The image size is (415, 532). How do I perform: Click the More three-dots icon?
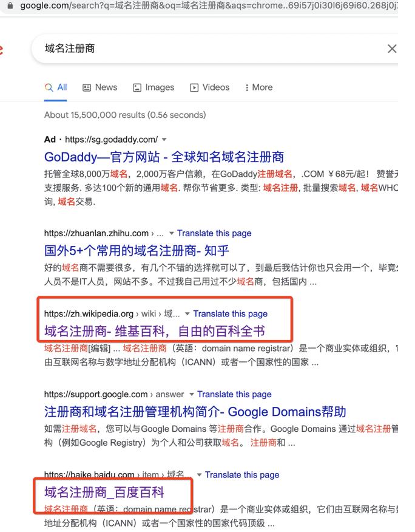247,88
